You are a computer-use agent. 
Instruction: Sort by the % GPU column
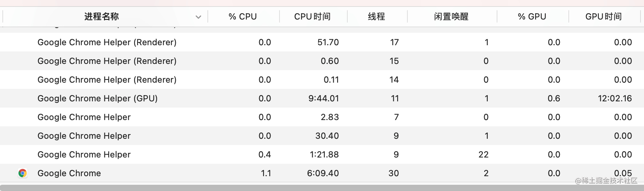[533, 16]
